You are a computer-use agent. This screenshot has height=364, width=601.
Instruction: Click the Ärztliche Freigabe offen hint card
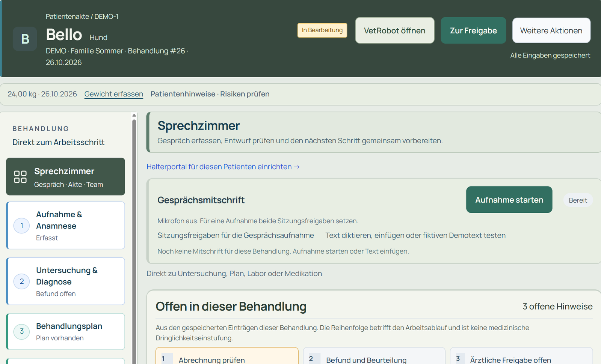521,356
